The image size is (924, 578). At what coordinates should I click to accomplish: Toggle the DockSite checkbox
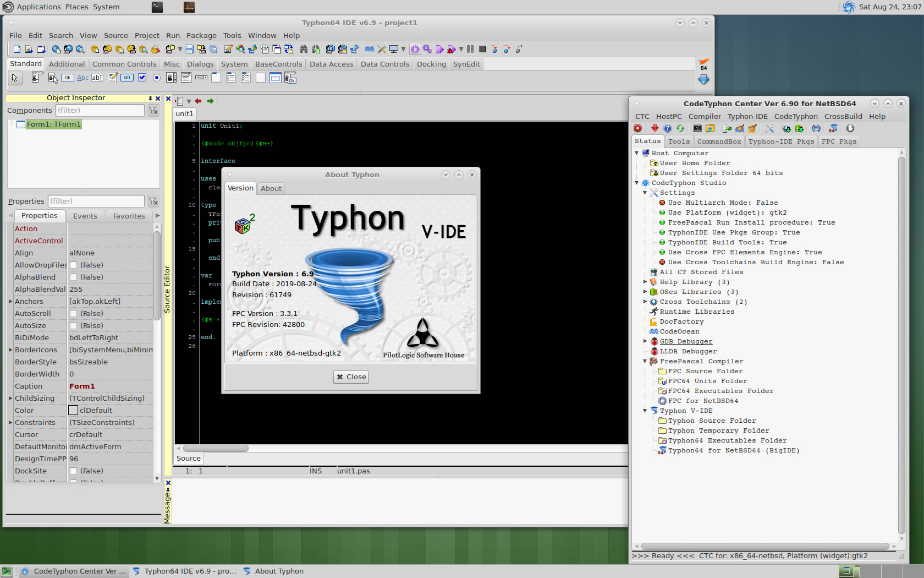pos(73,471)
